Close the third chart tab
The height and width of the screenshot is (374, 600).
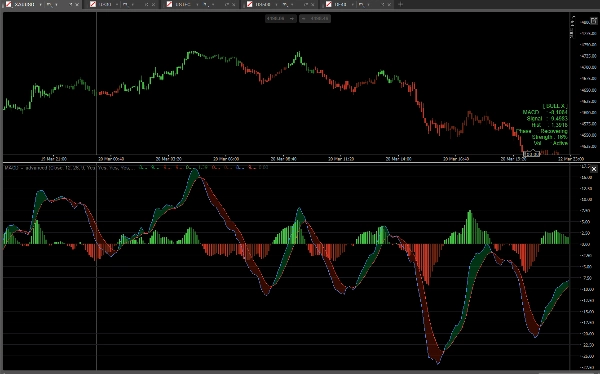tap(233, 5)
